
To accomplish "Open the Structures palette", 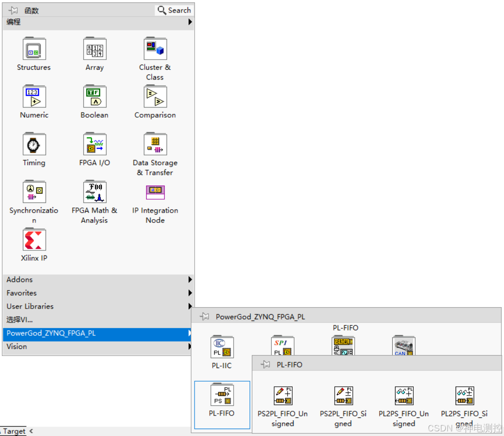I will [34, 49].
